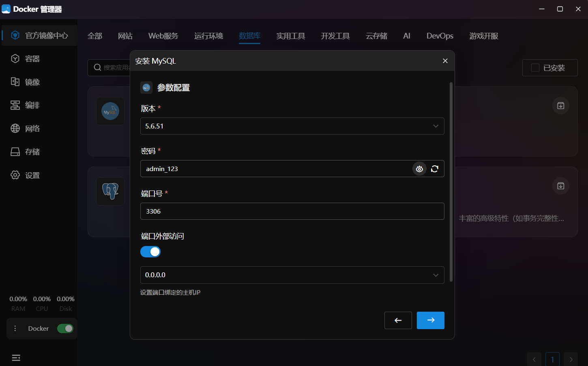This screenshot has width=588, height=366.
Task: Switch to the 运行环境 category tab
Action: tap(208, 36)
